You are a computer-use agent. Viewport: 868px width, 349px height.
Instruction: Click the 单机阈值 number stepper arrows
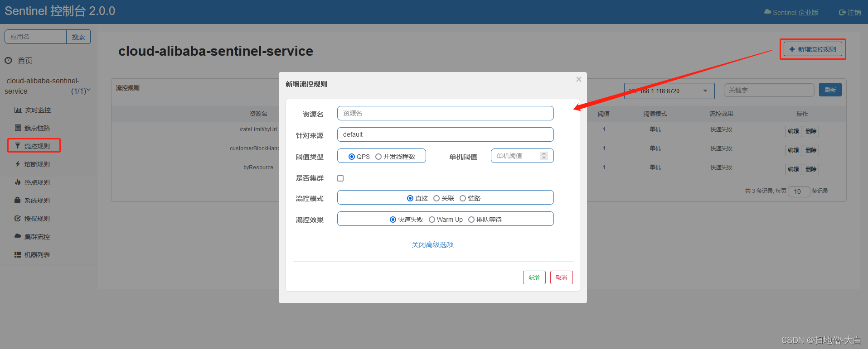544,156
